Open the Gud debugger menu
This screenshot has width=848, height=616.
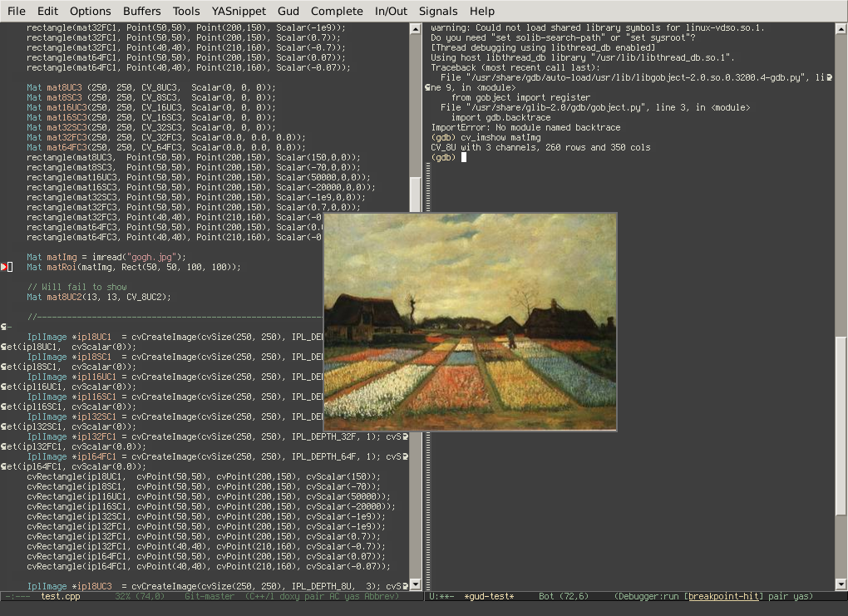click(288, 11)
